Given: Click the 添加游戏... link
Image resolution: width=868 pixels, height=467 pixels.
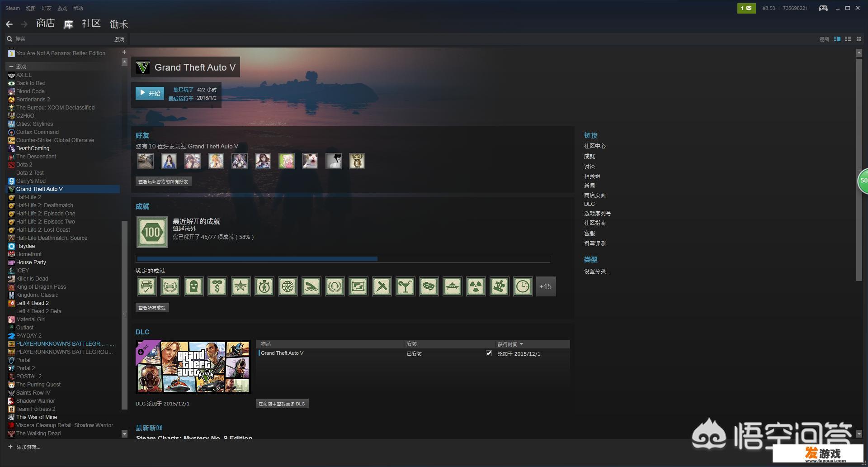Looking at the screenshot, I should coord(28,447).
